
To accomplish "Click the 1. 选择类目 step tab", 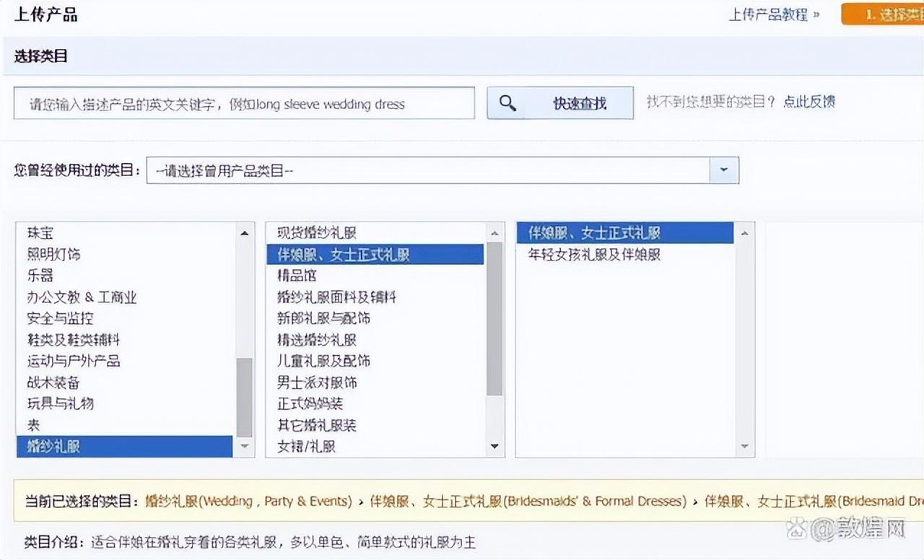I will click(x=883, y=14).
